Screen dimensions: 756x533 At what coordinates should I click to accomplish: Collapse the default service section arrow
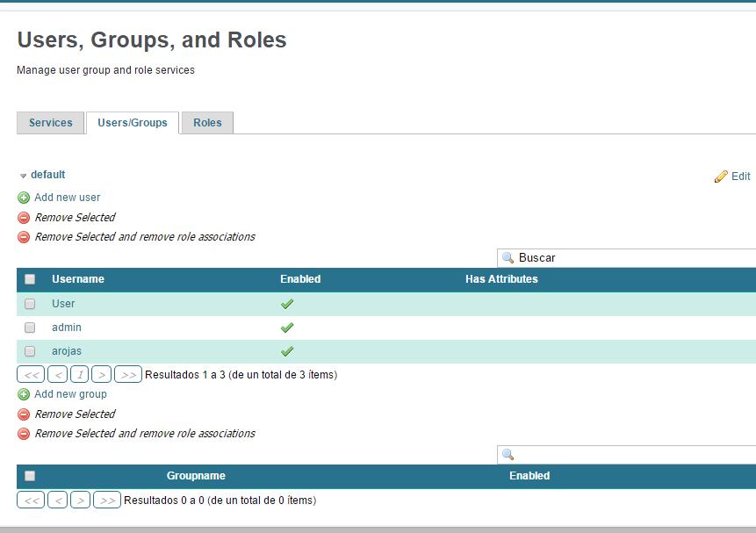click(x=24, y=176)
